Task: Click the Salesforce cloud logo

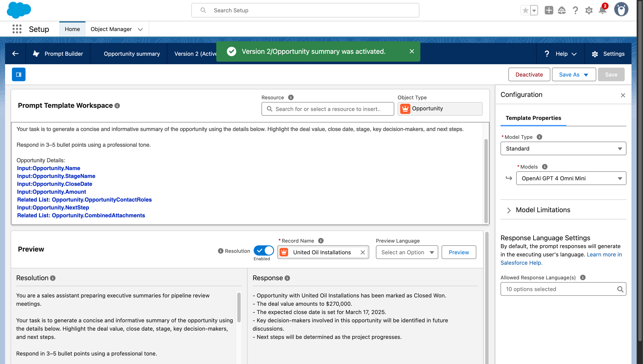Action: point(19,10)
